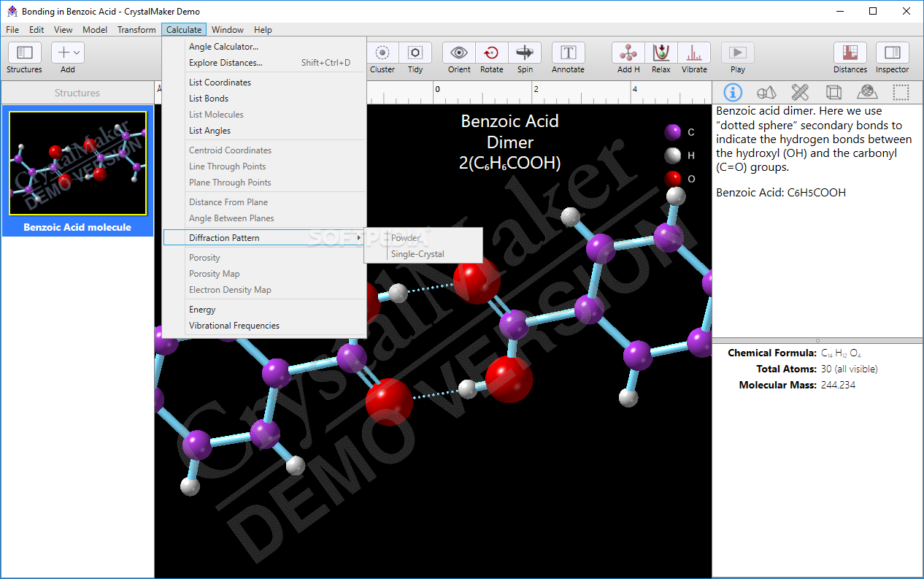Close the open Calculate menu
Screen dimensions: 924x579
pyautogui.click(x=184, y=30)
